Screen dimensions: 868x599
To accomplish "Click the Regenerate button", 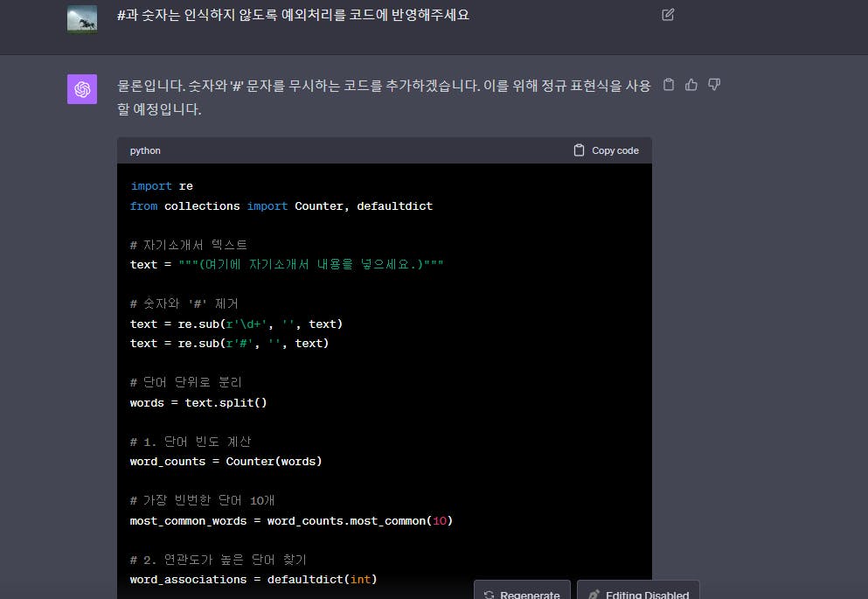I will pos(522,591).
